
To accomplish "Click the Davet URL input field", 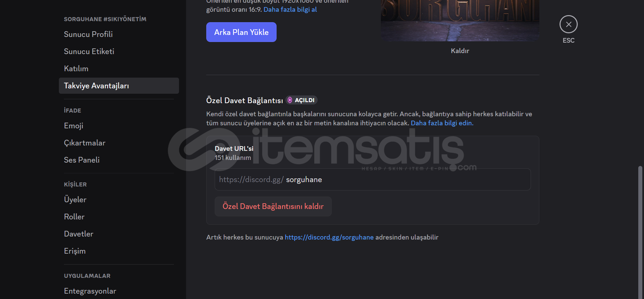I will (373, 179).
